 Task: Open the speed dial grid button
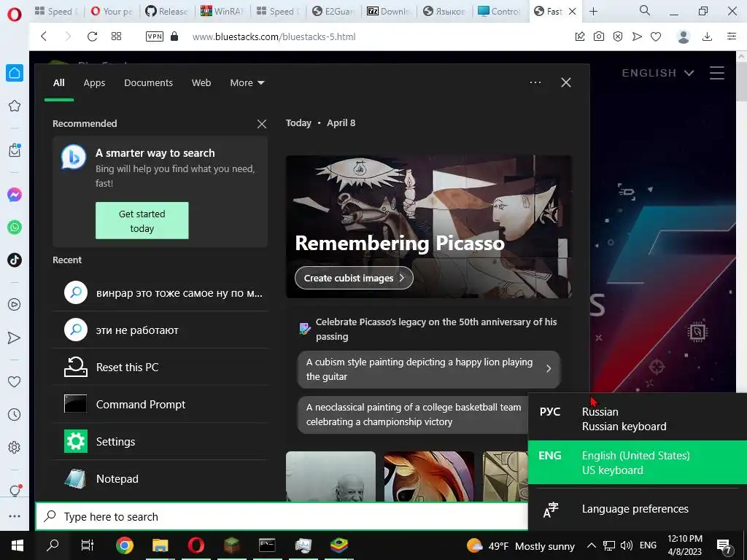116,36
